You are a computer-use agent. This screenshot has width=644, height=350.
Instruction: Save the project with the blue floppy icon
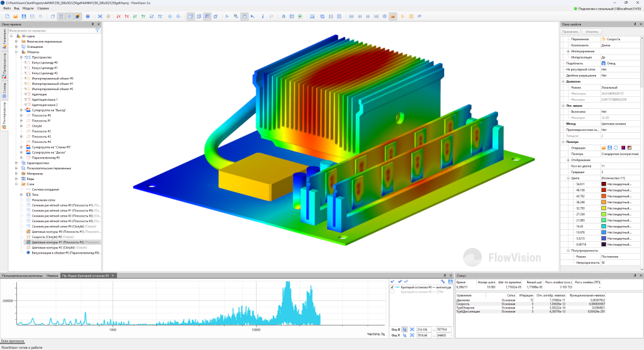coord(24,16)
